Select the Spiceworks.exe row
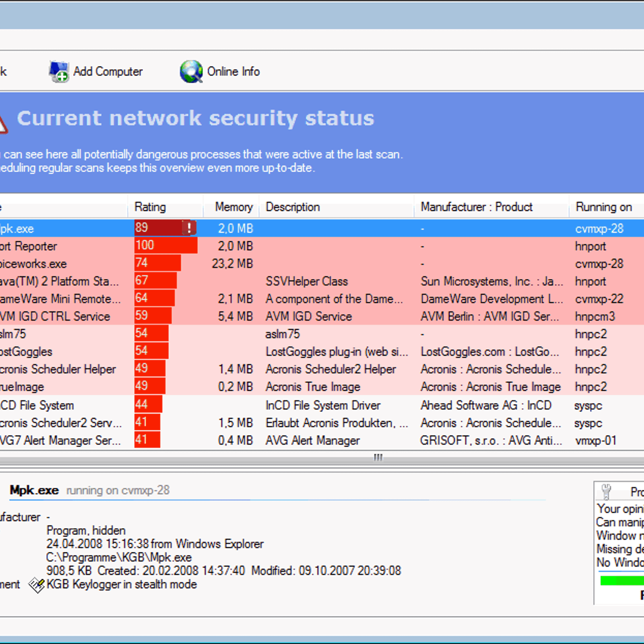Screen dimensions: 644x644 (x=322, y=264)
